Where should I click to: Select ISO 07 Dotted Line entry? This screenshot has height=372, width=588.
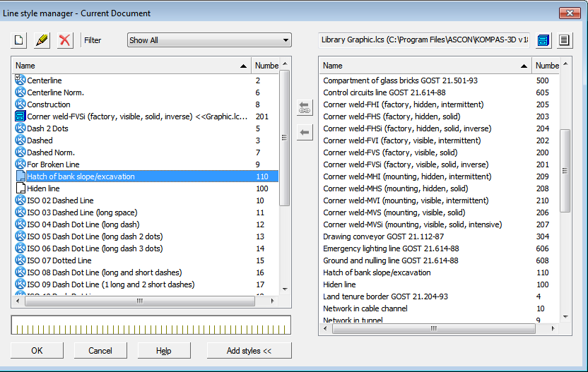[59, 260]
